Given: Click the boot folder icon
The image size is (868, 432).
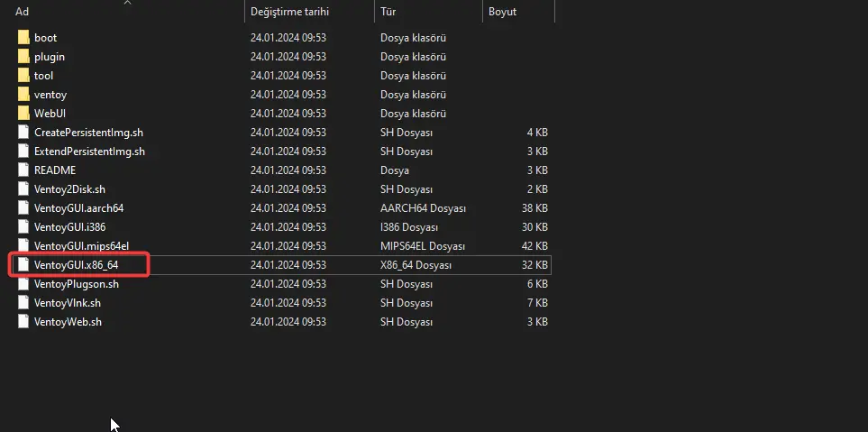Looking at the screenshot, I should (23, 38).
